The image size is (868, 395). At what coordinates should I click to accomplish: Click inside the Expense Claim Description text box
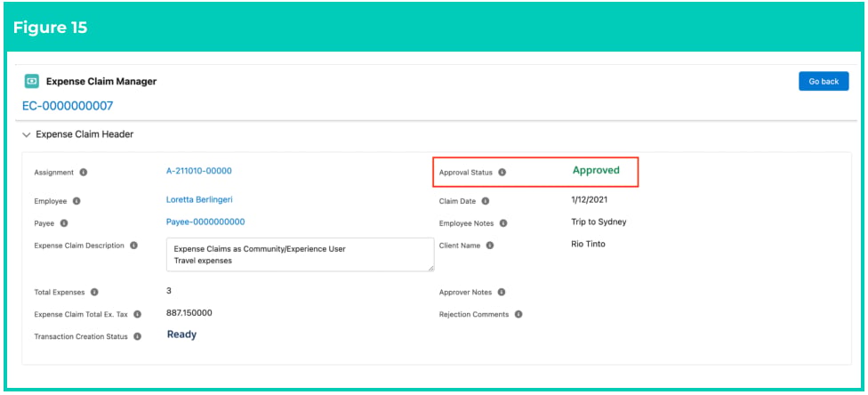click(300, 254)
